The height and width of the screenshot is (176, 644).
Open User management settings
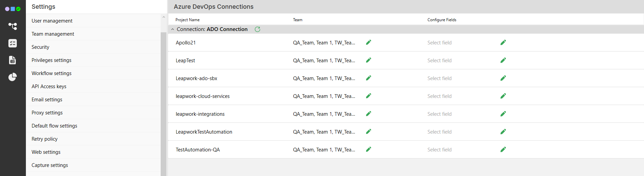click(52, 21)
